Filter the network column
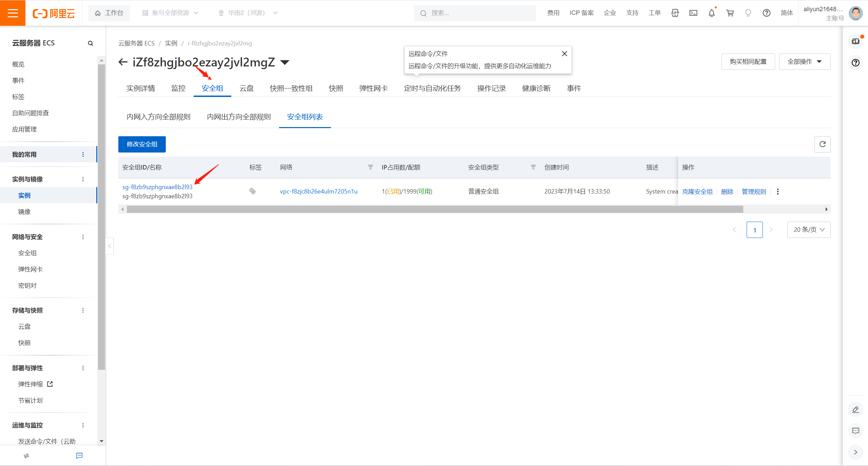Viewport: 868px width, 466px height. 370,167
